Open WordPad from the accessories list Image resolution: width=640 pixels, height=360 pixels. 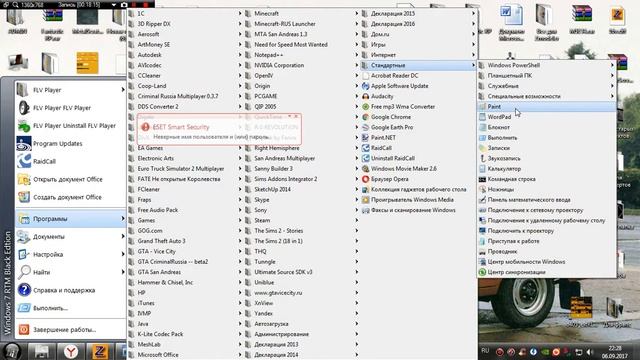546,117
